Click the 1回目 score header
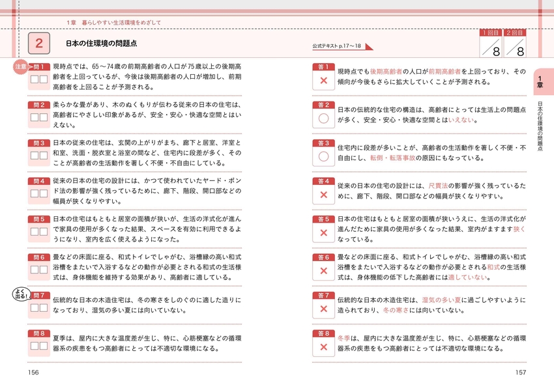The image size is (554, 392). point(491,33)
